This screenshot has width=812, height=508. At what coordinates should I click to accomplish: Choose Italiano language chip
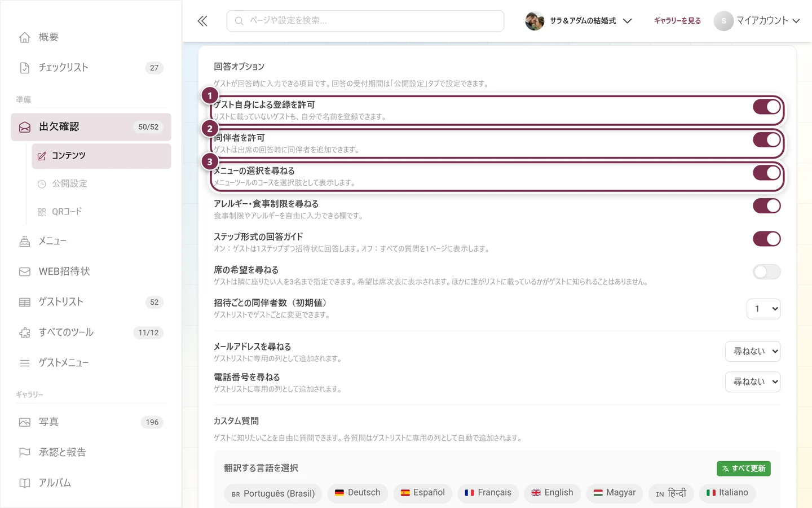click(727, 493)
